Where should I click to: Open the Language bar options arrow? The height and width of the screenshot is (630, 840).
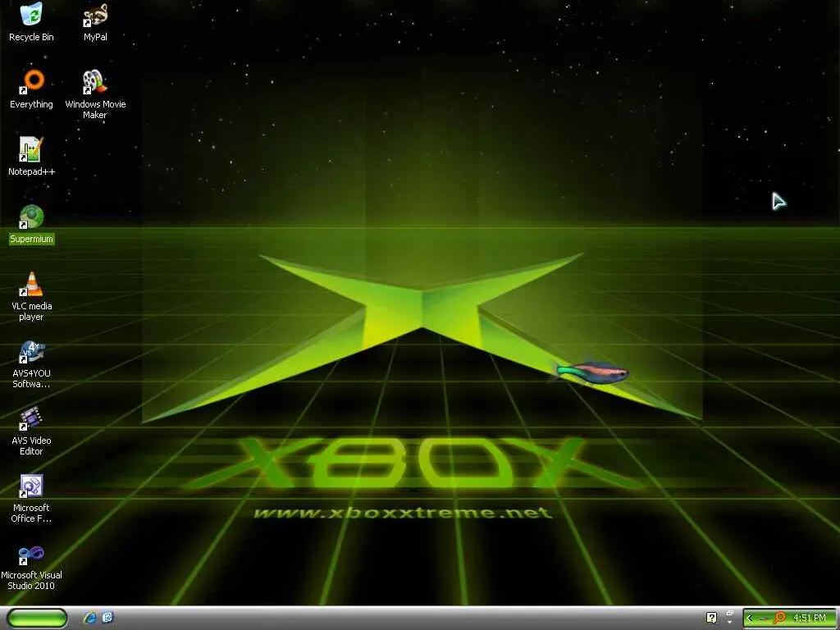tap(730, 623)
